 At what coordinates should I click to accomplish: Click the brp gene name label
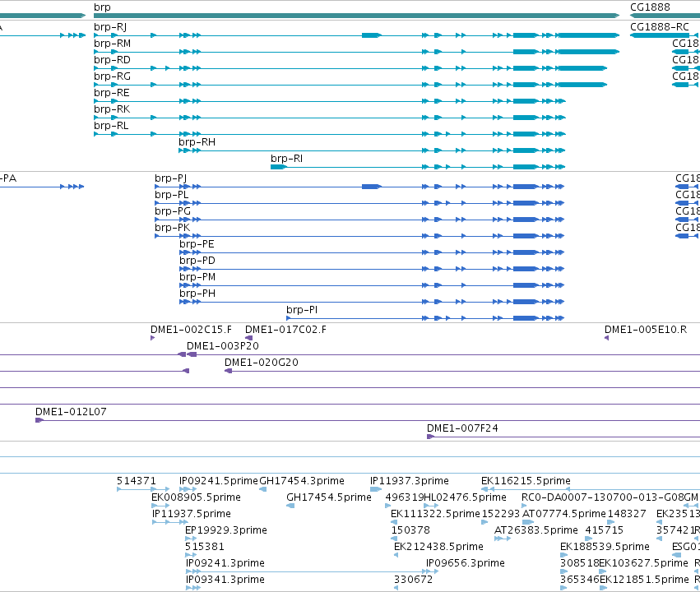pyautogui.click(x=102, y=7)
